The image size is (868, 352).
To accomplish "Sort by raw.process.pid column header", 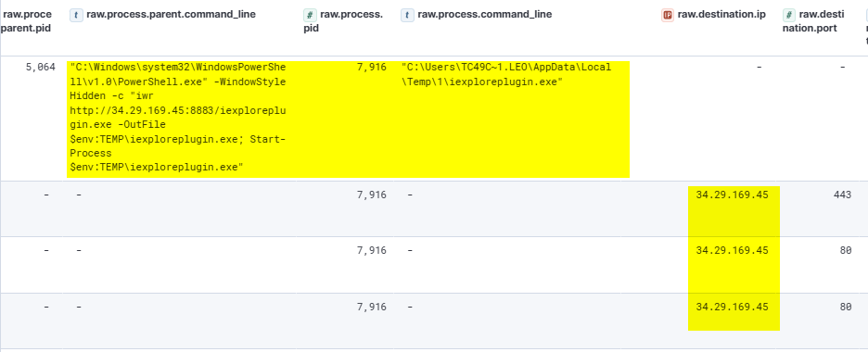I will [x=343, y=21].
